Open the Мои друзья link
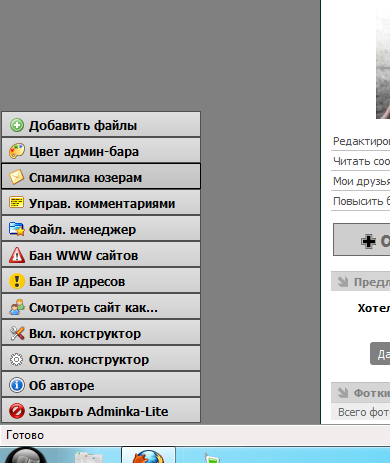This screenshot has height=463, width=390. [361, 181]
